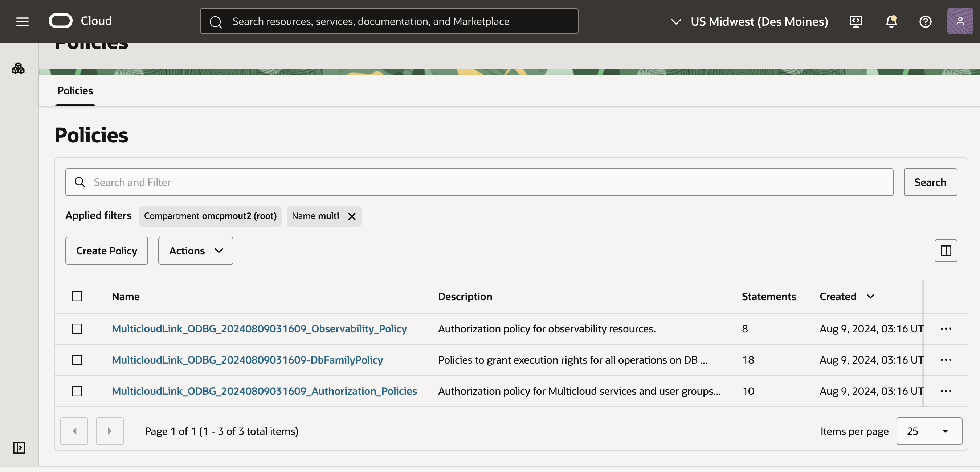The image size is (980, 472).
Task: Open the Help icon
Action: pos(925,22)
